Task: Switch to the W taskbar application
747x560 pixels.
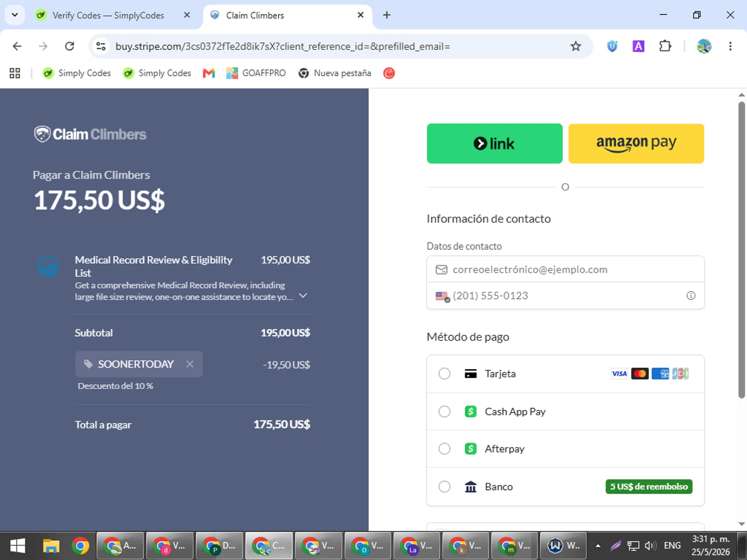Action: (564, 546)
